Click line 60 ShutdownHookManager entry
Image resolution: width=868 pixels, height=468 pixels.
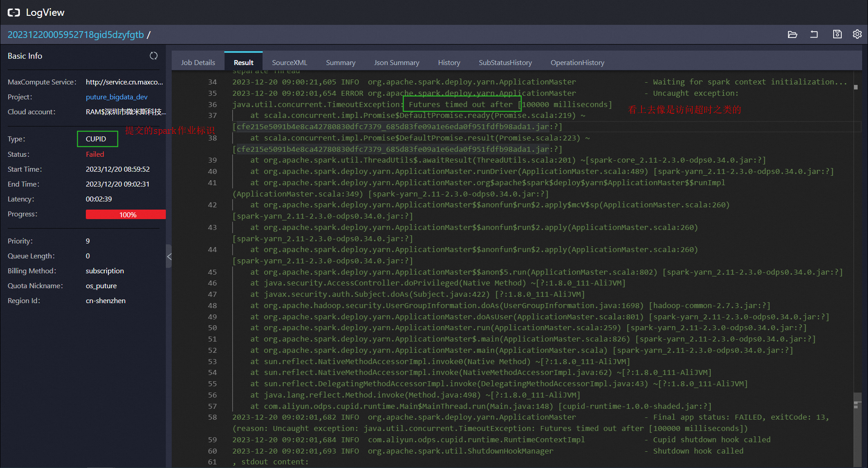488,451
